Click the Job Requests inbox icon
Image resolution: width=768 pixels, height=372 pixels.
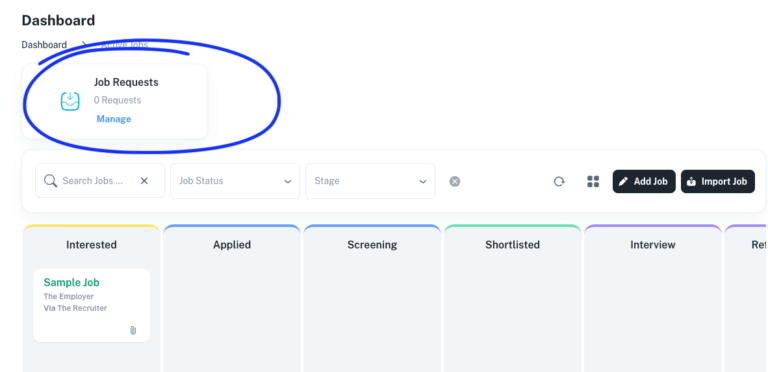point(70,101)
